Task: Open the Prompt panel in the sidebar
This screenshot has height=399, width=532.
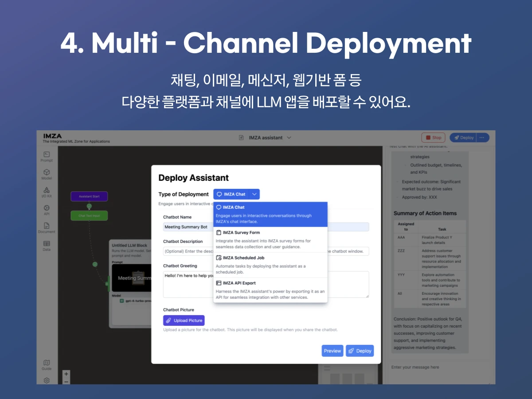Action: coord(47,156)
